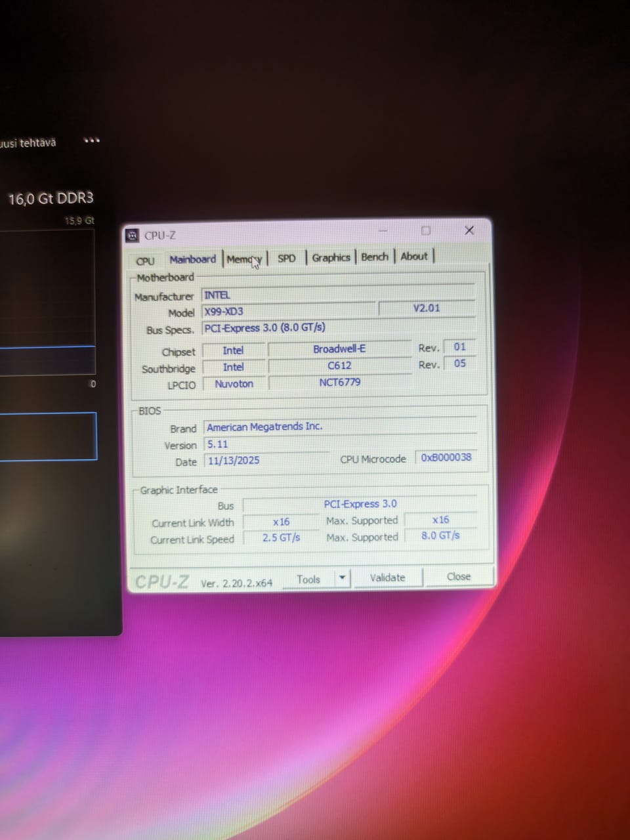Open the Memory tab
The height and width of the screenshot is (840, 630).
tap(244, 259)
